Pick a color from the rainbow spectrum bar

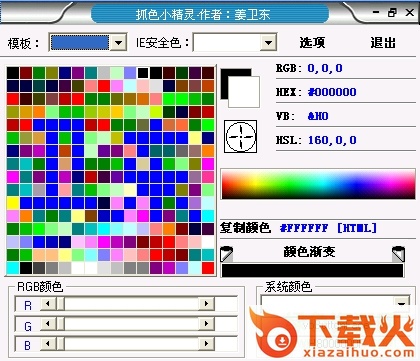click(318, 184)
